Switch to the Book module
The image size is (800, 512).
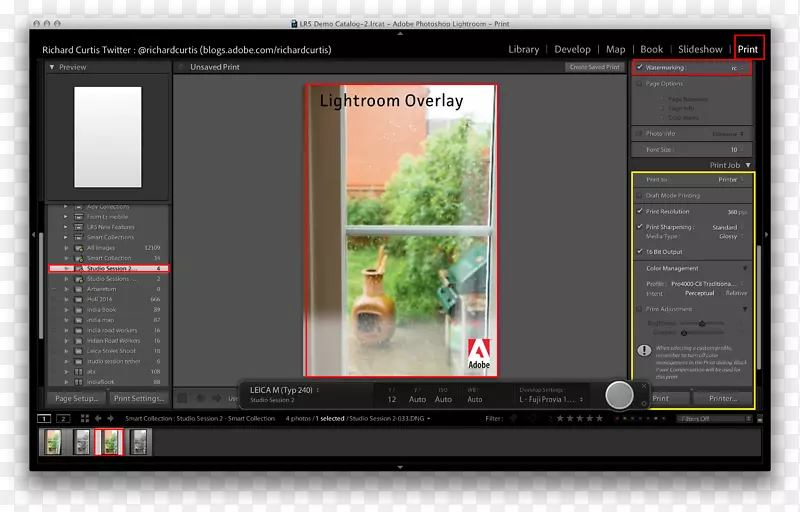[x=652, y=49]
